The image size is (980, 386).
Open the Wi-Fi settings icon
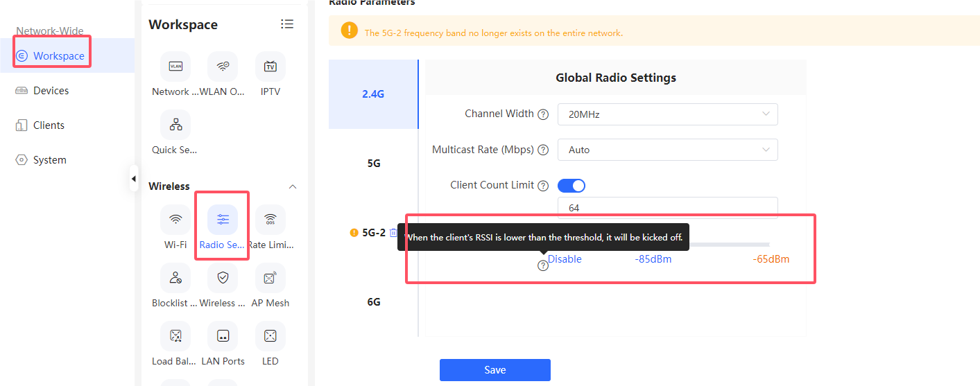(175, 220)
